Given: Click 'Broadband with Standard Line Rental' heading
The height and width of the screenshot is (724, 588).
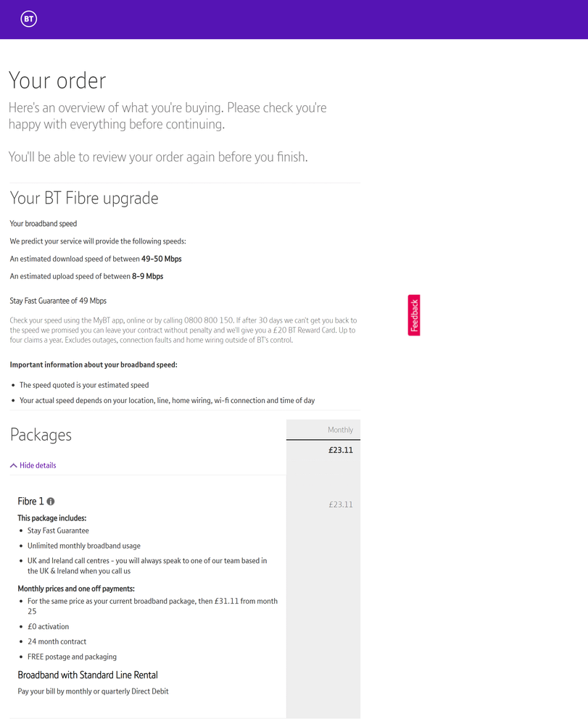Looking at the screenshot, I should [x=88, y=675].
